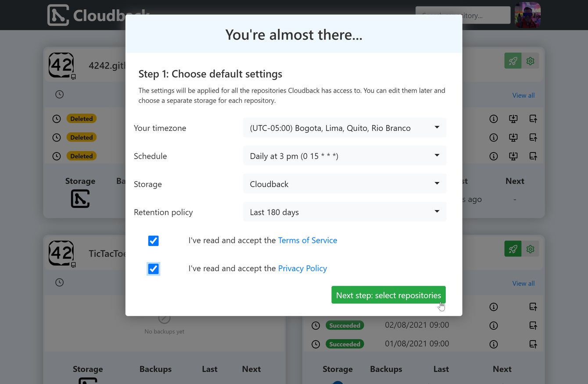Uncheck the Terms of Service checkbox
Screen dimensions: 588x384
tap(153, 241)
